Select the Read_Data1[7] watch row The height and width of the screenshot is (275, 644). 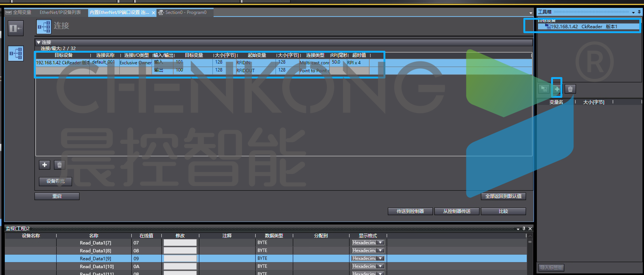265,242
